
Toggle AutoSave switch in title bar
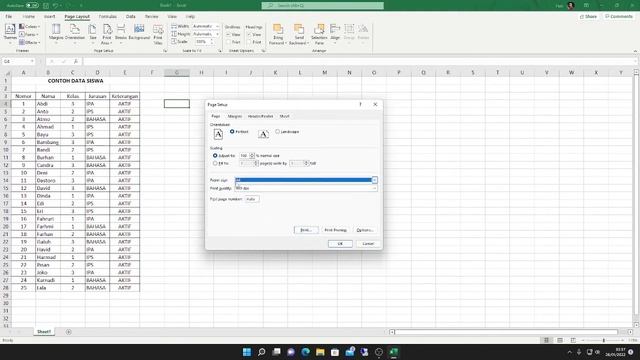pos(32,5)
